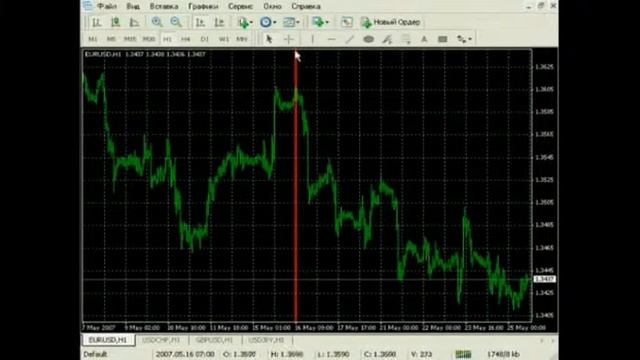
Task: Switch chart to bar chart mode
Action: [x=96, y=22]
